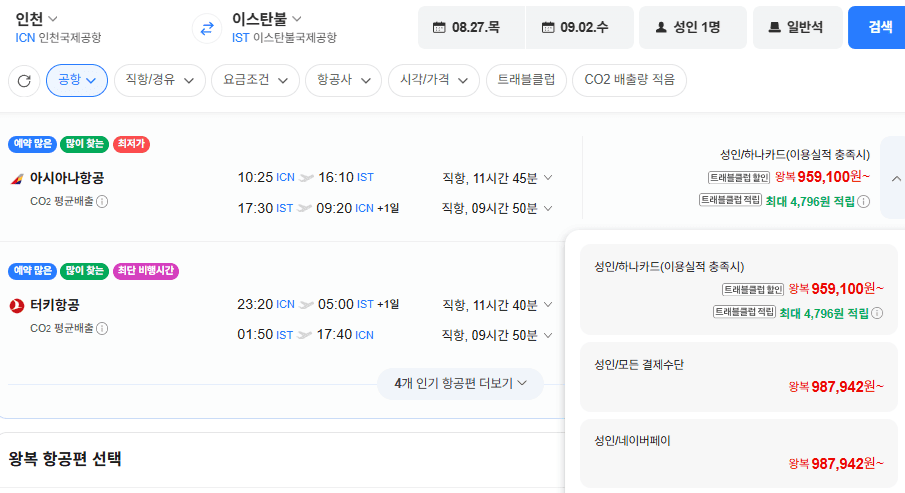
Task: Click the blue 검색 button
Action: point(877,27)
